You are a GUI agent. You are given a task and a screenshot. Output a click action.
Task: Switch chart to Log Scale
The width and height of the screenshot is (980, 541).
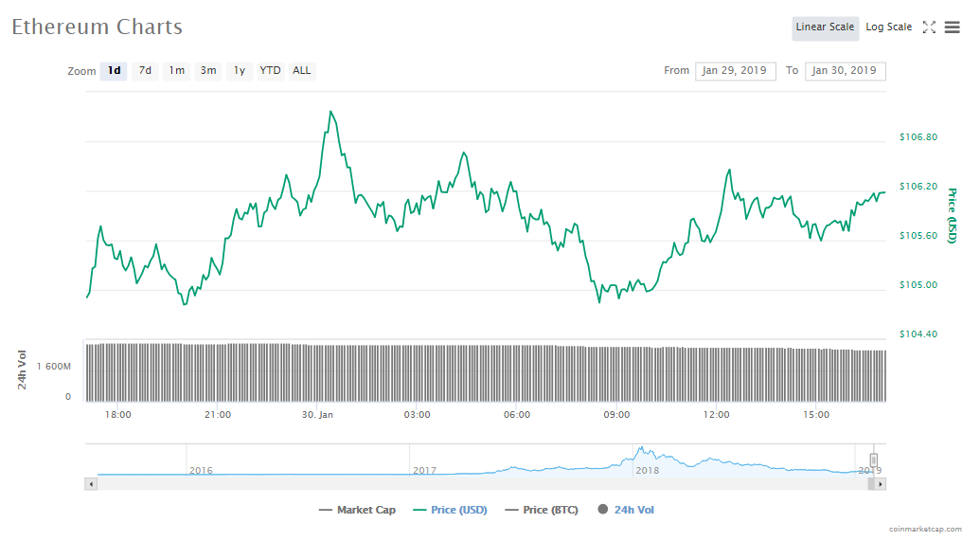(x=888, y=27)
